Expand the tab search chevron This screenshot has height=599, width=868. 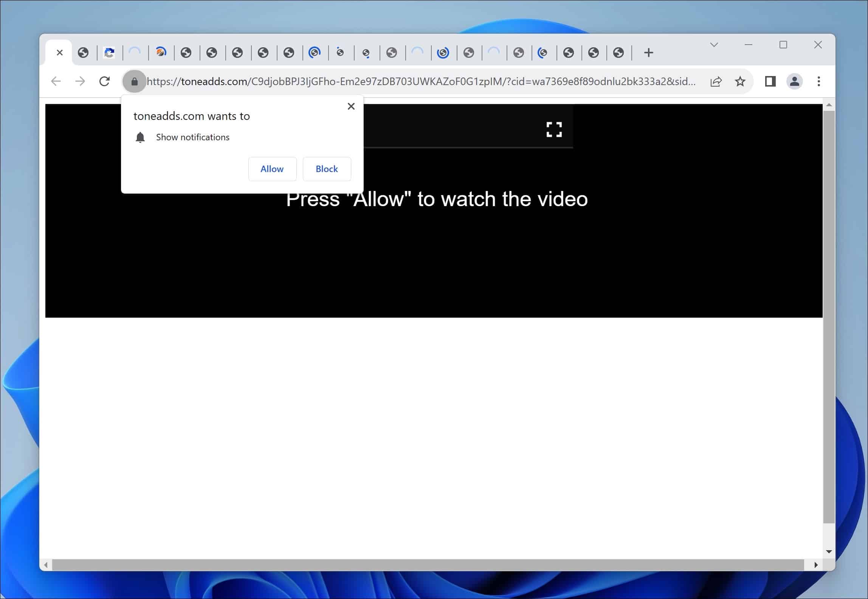(x=714, y=45)
